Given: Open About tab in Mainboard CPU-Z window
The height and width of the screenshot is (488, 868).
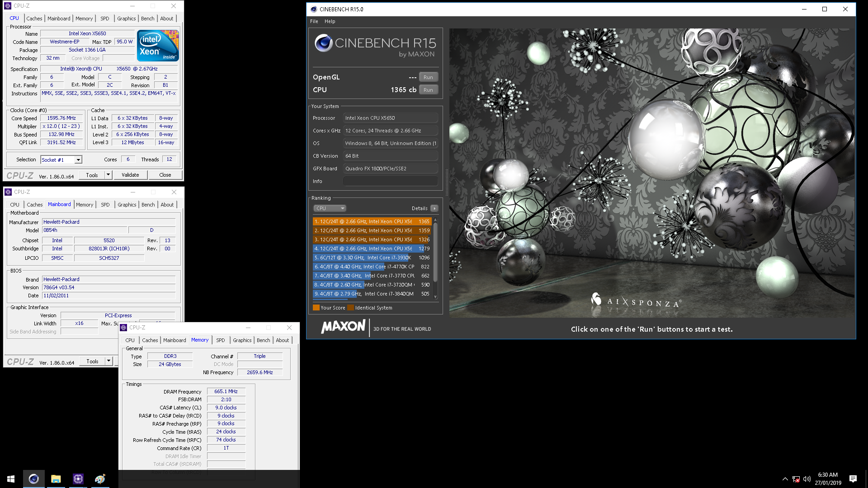Looking at the screenshot, I should tap(167, 205).
